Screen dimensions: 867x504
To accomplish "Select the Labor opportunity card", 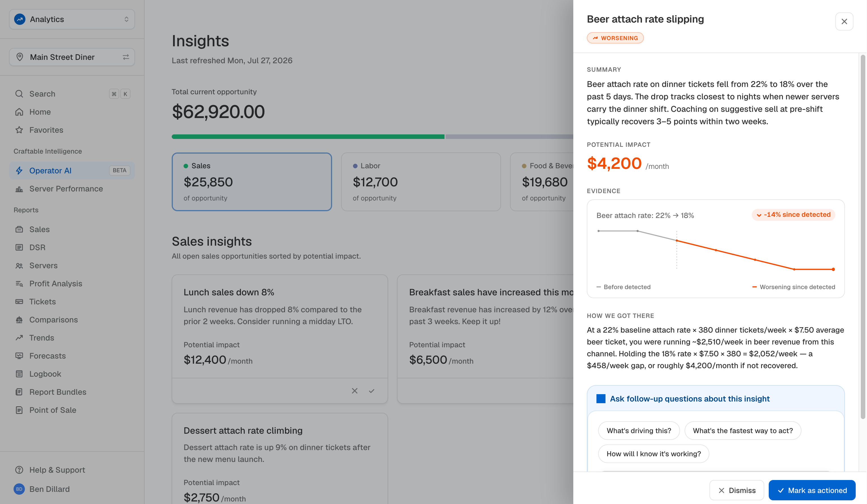I will [x=421, y=182].
